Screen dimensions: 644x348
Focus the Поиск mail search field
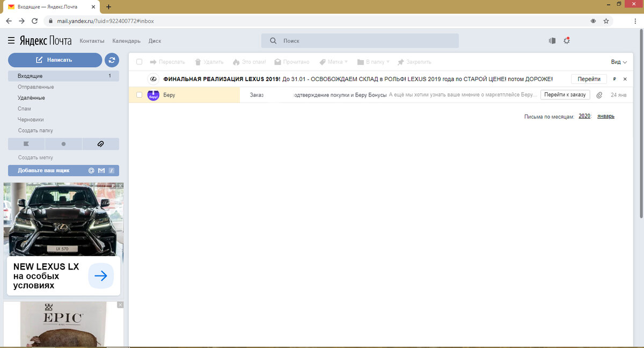(360, 41)
